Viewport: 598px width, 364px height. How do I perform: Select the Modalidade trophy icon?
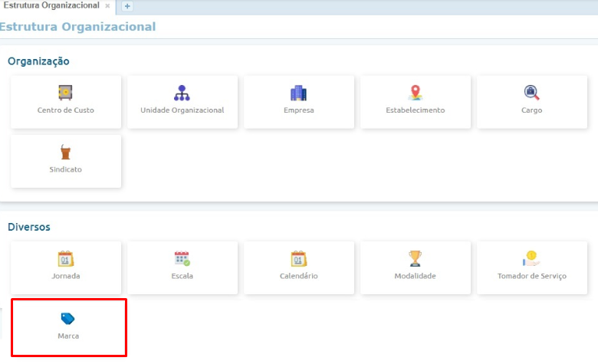pyautogui.click(x=415, y=258)
